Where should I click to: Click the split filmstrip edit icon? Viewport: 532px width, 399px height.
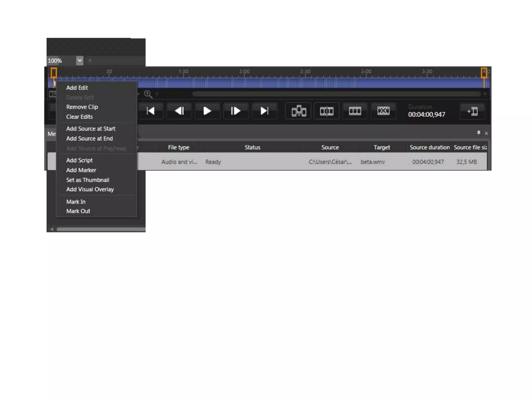coord(327,111)
